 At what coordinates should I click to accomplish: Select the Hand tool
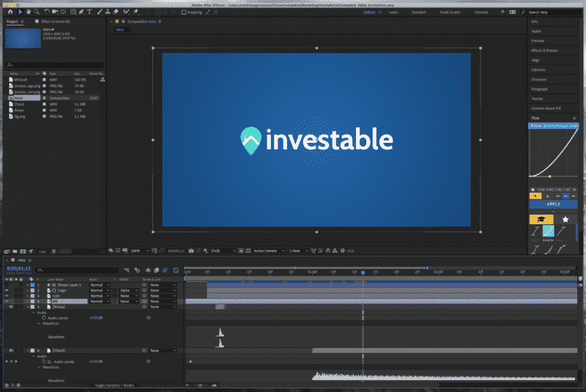coord(29,12)
